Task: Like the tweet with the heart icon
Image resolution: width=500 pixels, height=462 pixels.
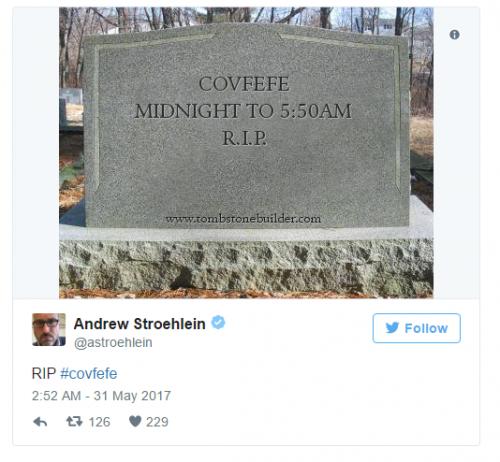Action: pos(135,421)
